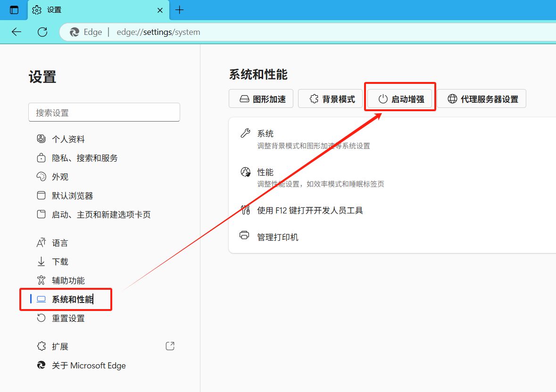This screenshot has width=556, height=392.
Task: Click the 个人资料 profile icon
Action: [x=41, y=139]
